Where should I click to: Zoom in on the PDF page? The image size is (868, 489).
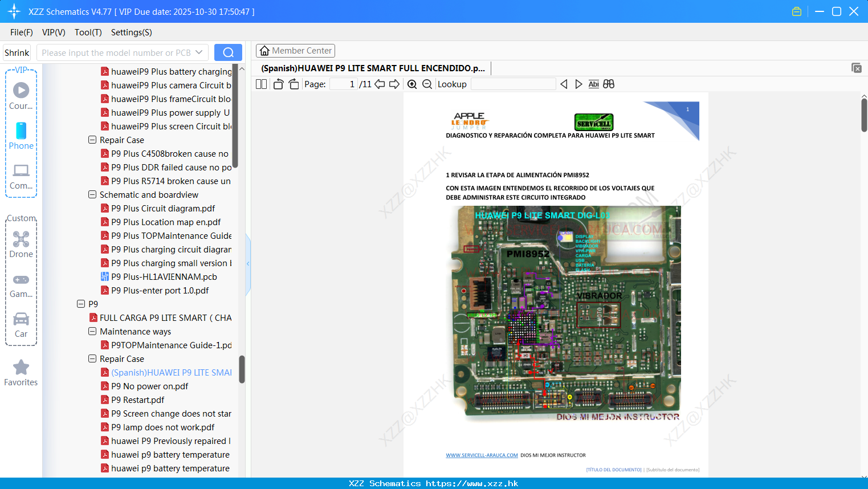412,84
